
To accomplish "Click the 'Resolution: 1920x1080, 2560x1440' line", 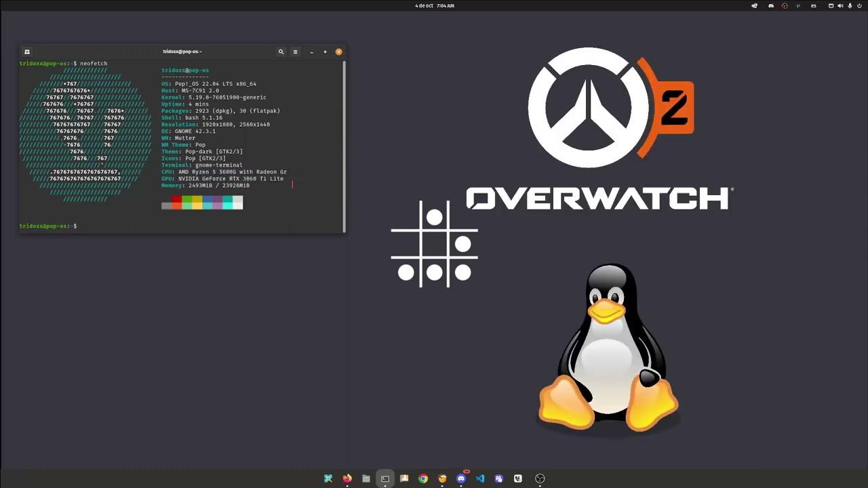I will [x=216, y=125].
